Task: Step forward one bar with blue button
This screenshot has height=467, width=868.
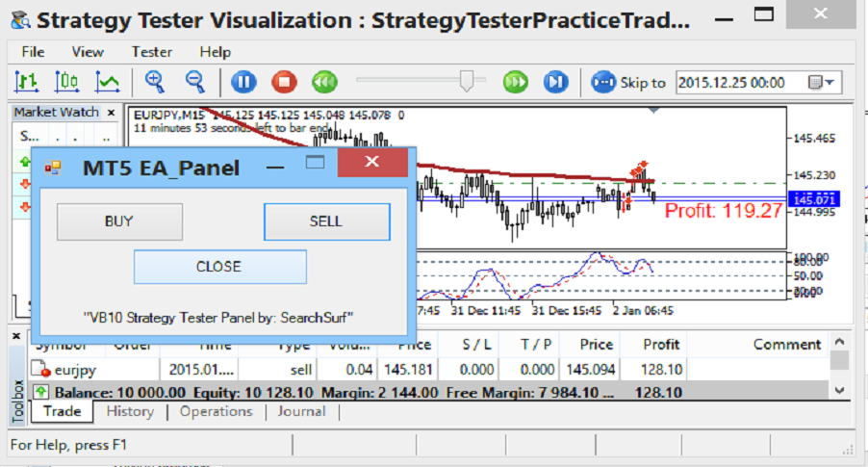Action: coord(556,82)
